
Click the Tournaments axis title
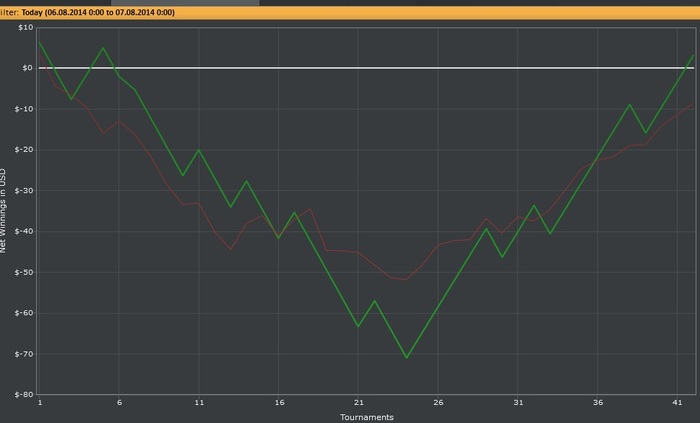[367, 417]
